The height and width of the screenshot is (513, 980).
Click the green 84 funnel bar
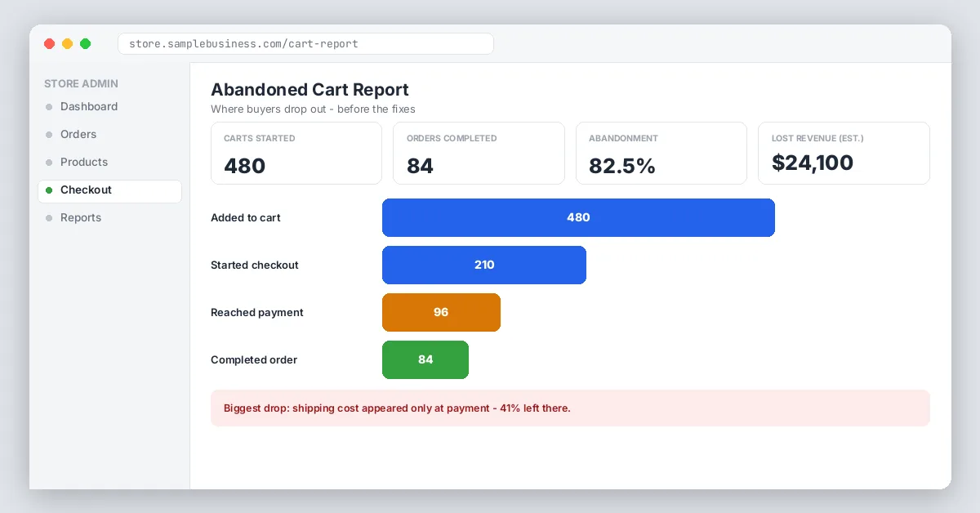(x=425, y=360)
